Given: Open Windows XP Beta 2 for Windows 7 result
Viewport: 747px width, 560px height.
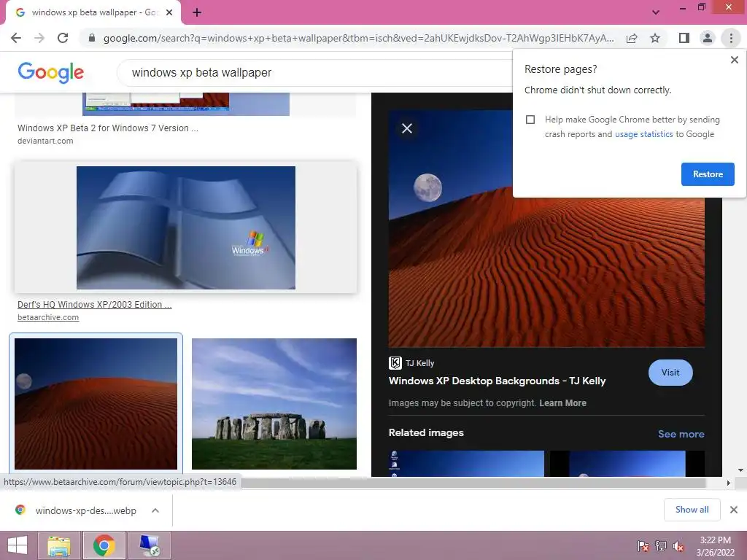Looking at the screenshot, I should [x=108, y=128].
